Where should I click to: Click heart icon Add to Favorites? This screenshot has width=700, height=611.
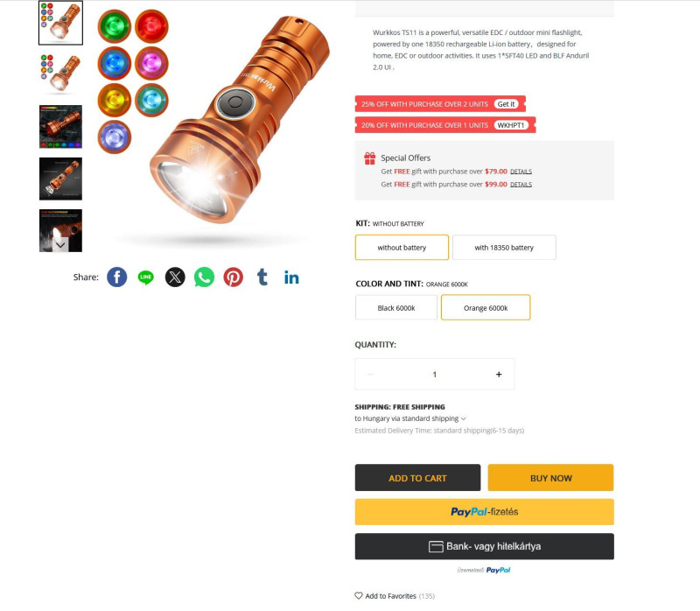click(359, 595)
